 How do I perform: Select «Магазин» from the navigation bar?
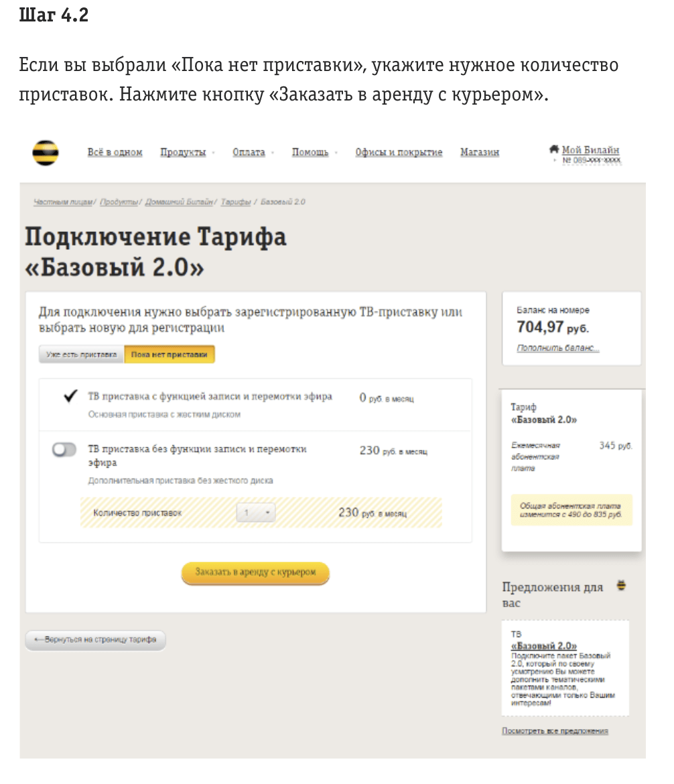(479, 152)
